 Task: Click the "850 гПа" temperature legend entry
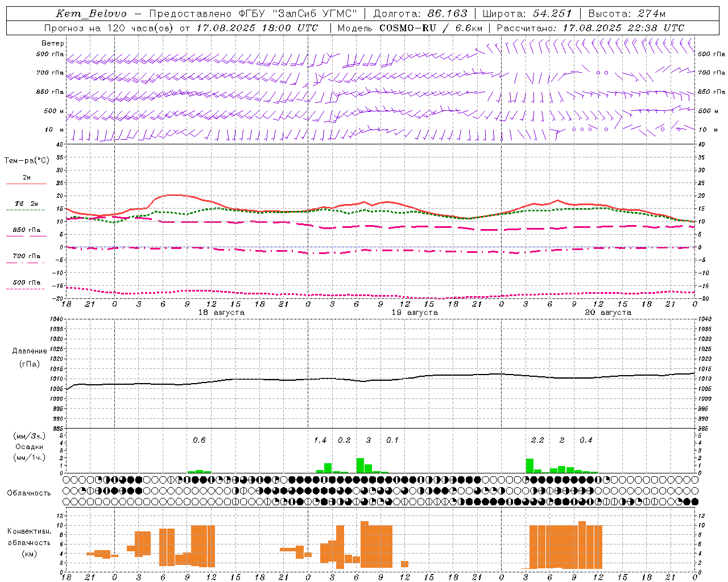coord(27,230)
